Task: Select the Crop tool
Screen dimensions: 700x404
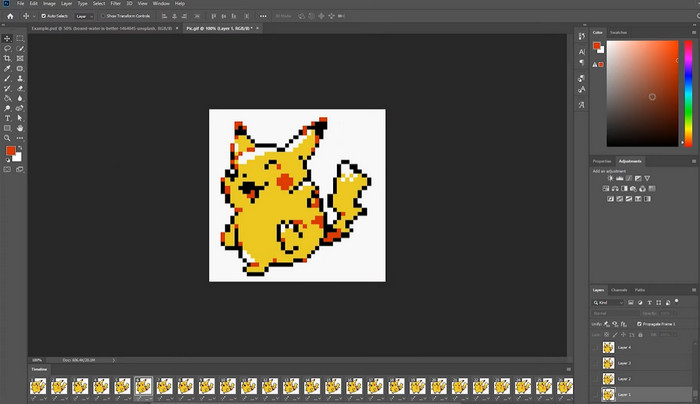Action: coord(7,58)
